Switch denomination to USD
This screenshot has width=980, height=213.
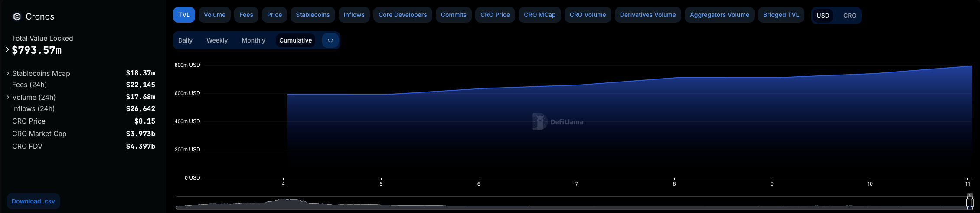[823, 16]
